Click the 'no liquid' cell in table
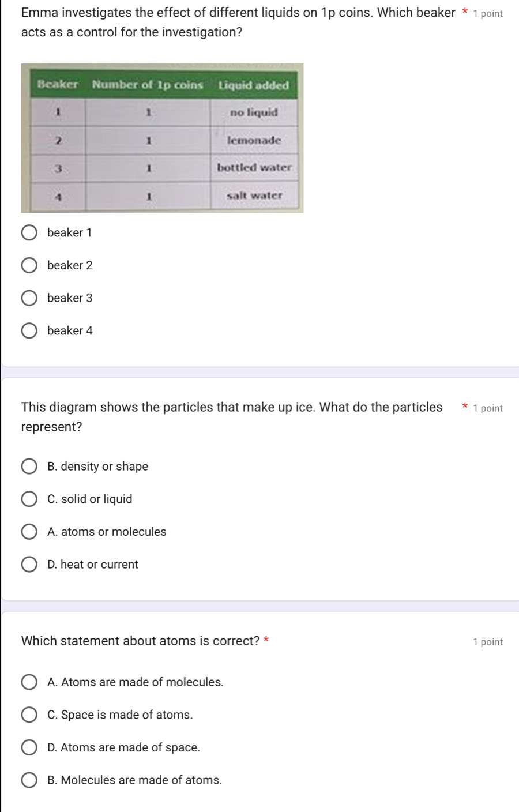 [254, 112]
